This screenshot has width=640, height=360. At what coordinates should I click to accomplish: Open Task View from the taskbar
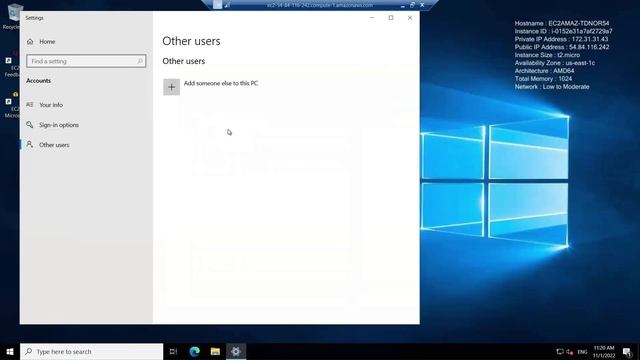pyautogui.click(x=173, y=351)
